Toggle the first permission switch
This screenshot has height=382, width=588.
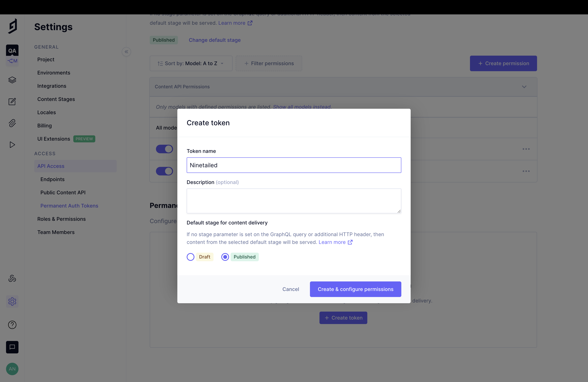click(x=164, y=149)
